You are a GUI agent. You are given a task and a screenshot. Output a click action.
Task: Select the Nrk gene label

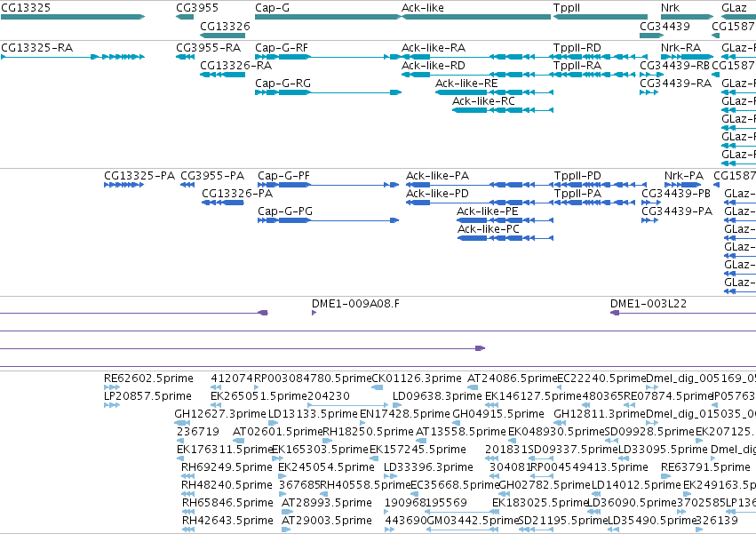(670, 8)
